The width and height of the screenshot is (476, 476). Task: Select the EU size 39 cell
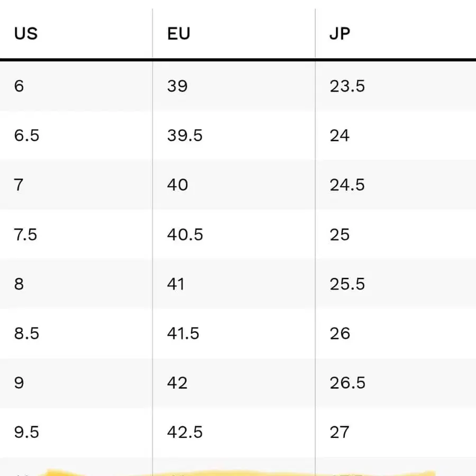tap(177, 86)
